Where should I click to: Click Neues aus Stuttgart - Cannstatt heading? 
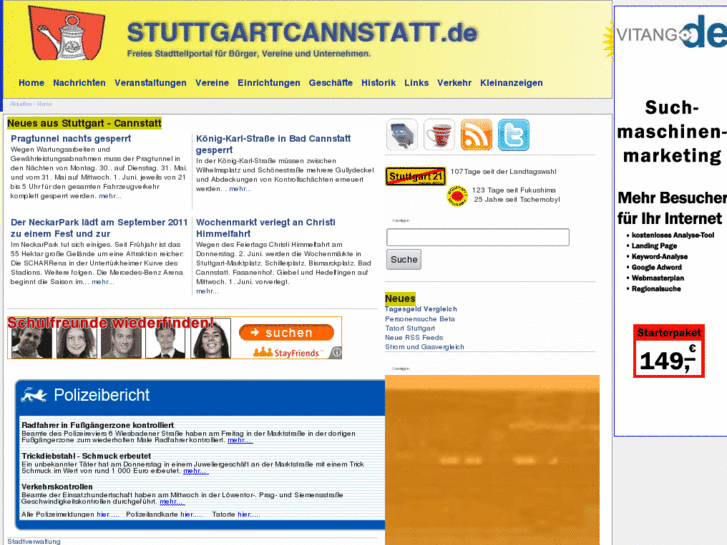(84, 123)
